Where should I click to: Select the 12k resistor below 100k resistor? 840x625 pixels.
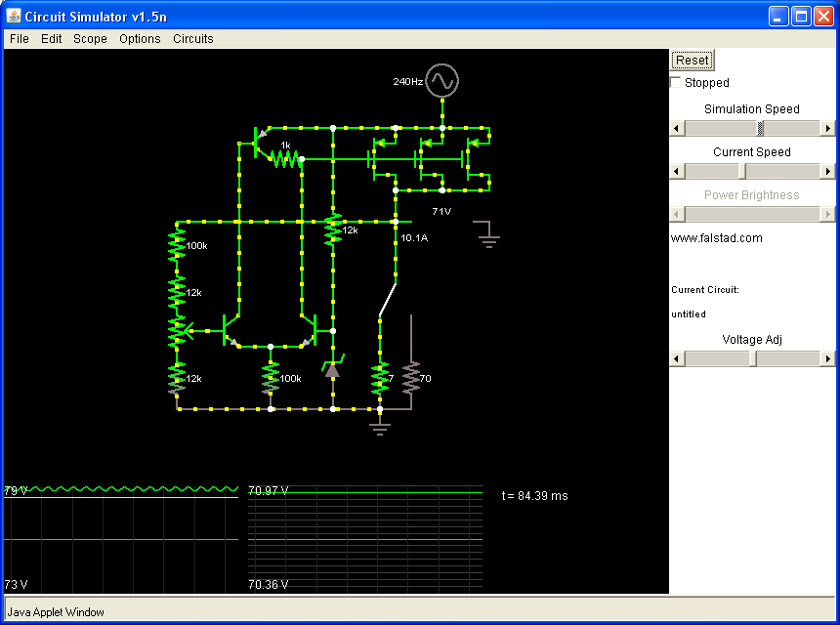[177, 292]
